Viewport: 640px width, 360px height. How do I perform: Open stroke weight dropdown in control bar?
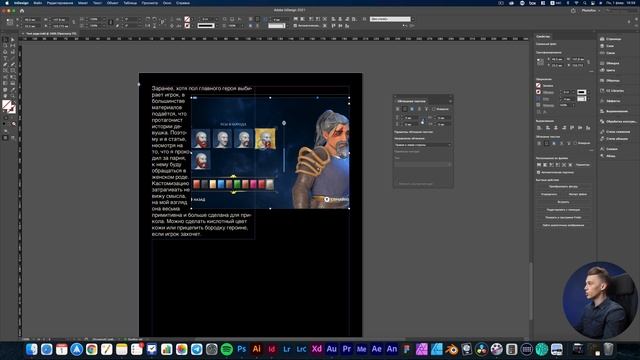(217, 19)
